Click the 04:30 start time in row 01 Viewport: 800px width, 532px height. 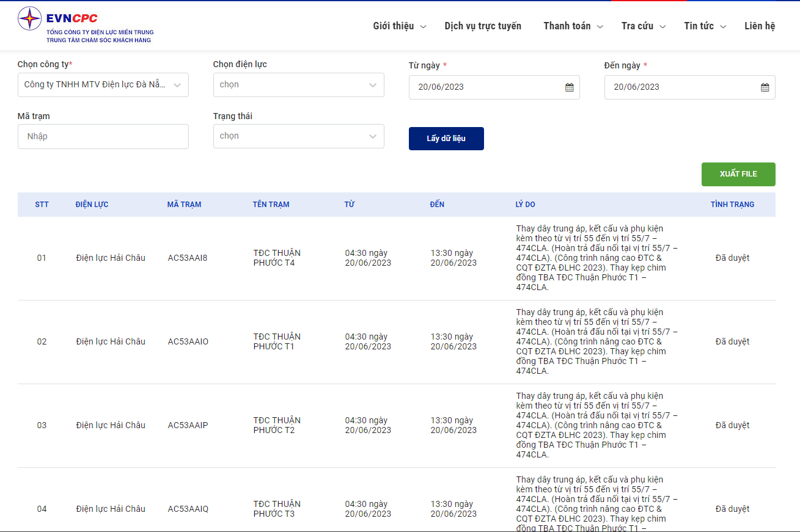(x=368, y=258)
